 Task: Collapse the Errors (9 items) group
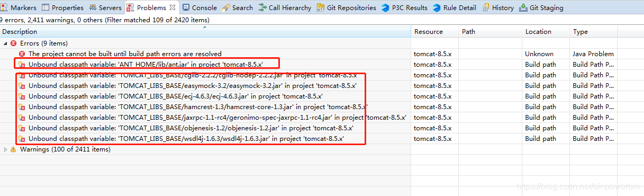(5, 43)
